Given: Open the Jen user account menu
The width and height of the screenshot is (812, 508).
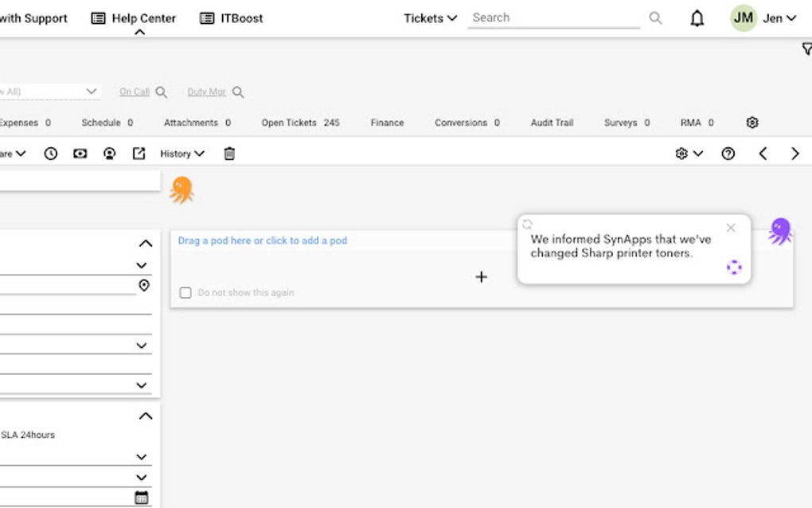Looking at the screenshot, I should click(764, 18).
